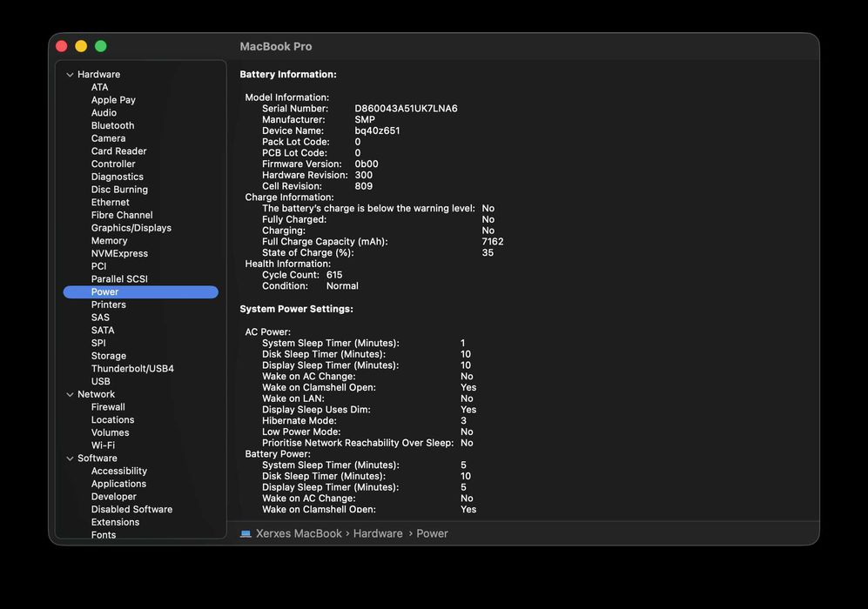Click Hardware in the bottom path bar
Screen dimensions: 868x609
coord(378,534)
